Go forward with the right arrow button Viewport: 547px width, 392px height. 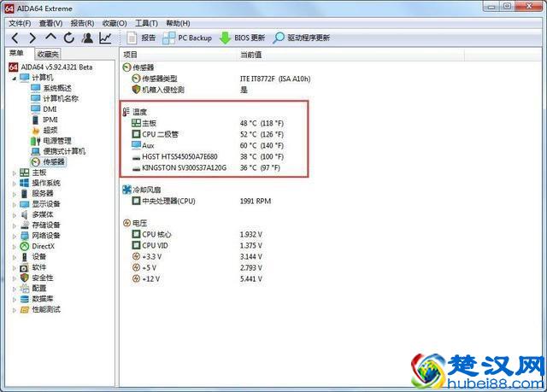(32, 38)
